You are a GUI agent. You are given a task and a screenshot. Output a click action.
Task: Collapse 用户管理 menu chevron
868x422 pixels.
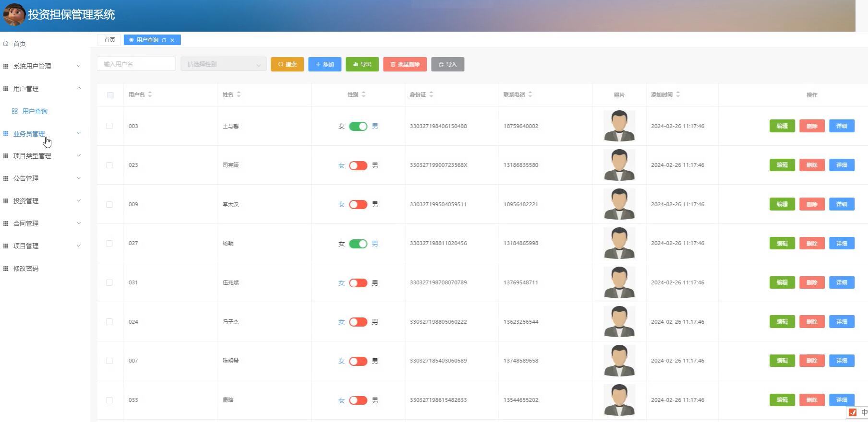79,88
